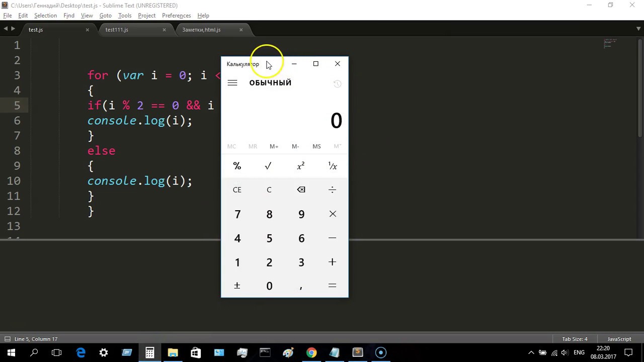This screenshot has width=644, height=362.
Task: Click the next tab arrow in Sublime
Action: pyautogui.click(x=13, y=29)
